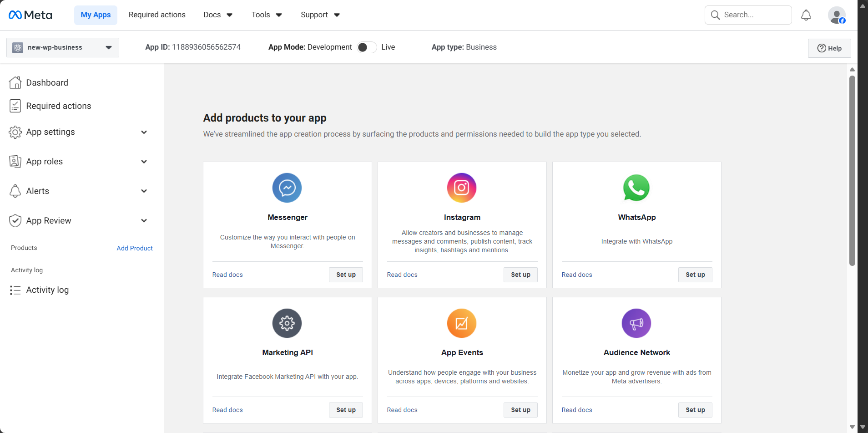868x433 pixels.
Task: Open the Tools dropdown menu
Action: (x=267, y=15)
